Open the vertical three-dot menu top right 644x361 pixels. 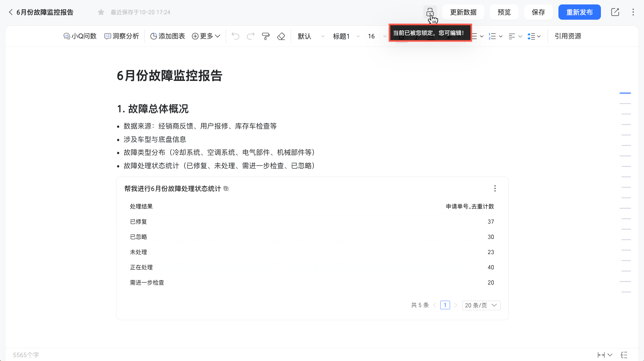tap(633, 12)
